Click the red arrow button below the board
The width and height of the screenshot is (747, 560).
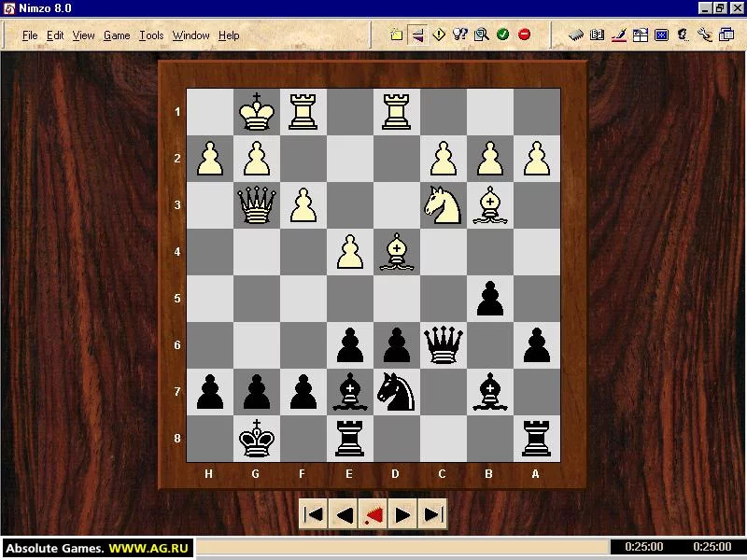click(x=373, y=514)
